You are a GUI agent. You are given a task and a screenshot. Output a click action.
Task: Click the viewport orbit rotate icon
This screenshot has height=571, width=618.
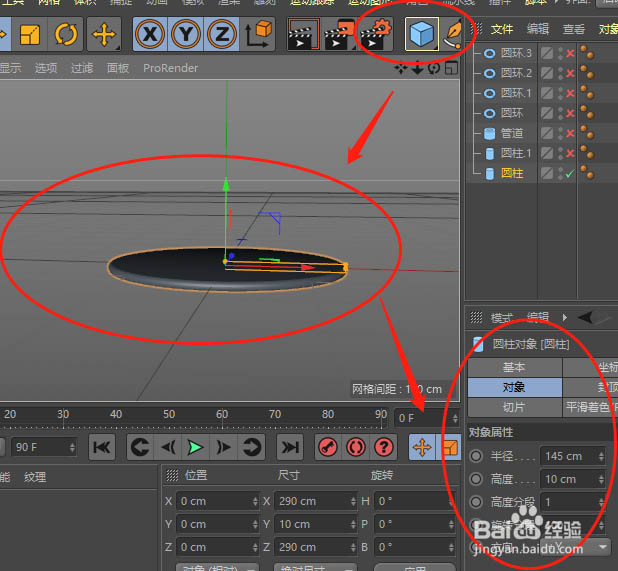click(434, 69)
